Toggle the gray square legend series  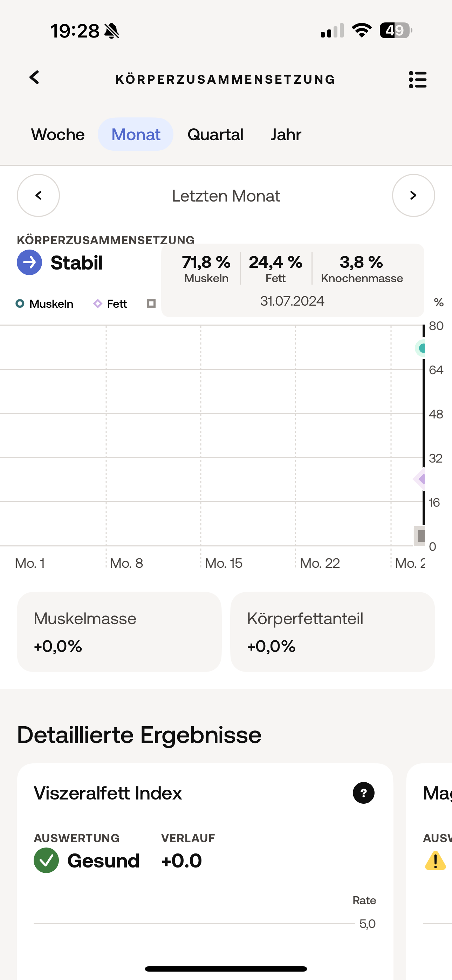[151, 304]
